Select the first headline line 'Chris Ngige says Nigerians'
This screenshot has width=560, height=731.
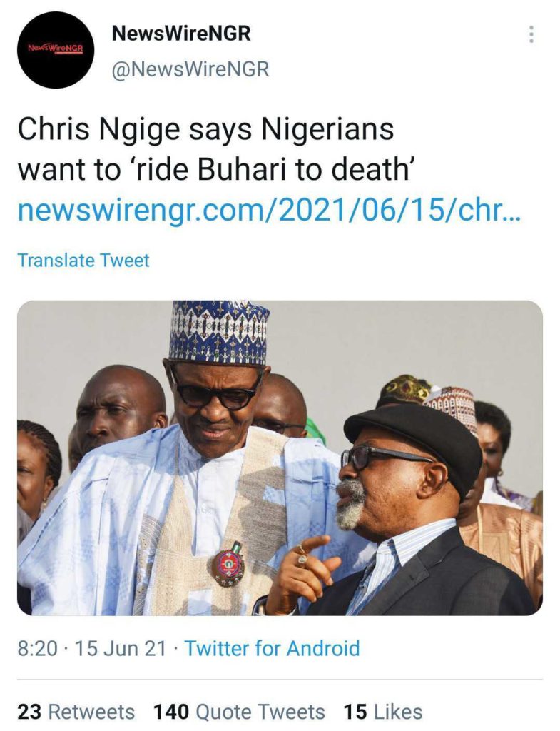coord(205,130)
